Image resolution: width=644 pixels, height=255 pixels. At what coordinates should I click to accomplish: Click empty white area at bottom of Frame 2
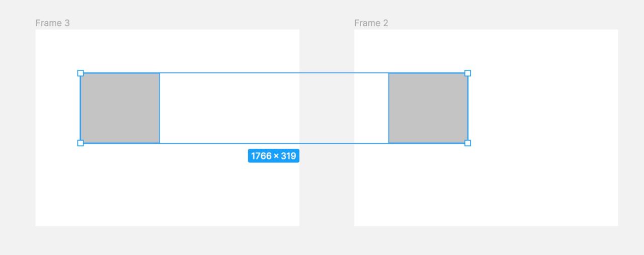pyautogui.click(x=486, y=201)
